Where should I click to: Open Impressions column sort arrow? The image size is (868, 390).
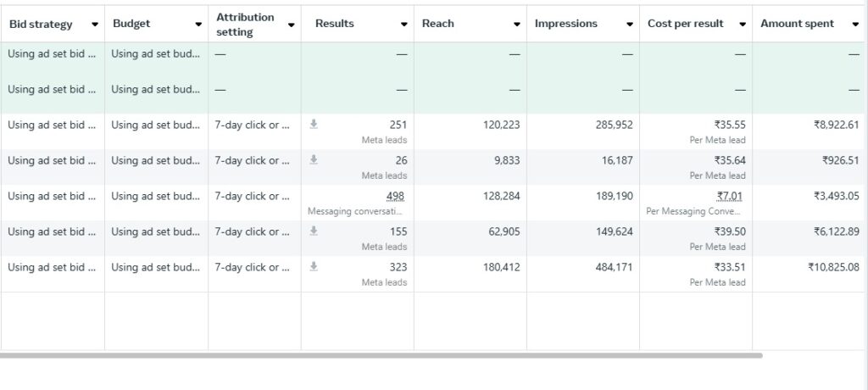coord(629,25)
